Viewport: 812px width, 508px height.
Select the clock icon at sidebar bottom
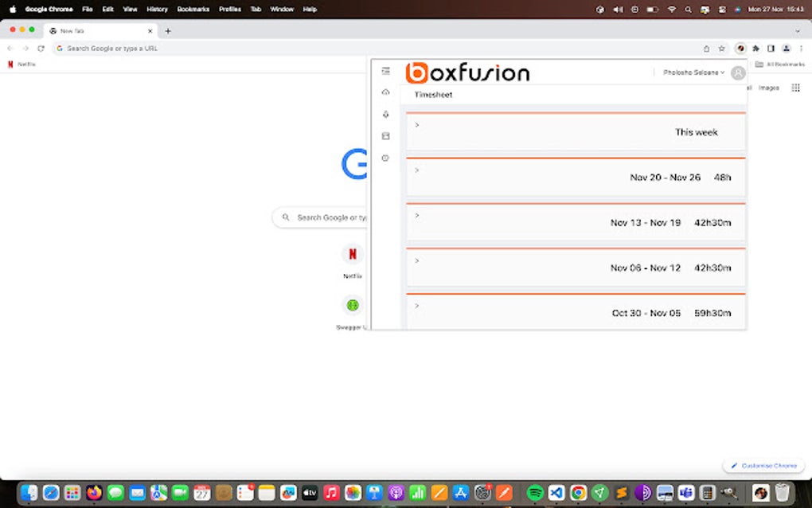(x=385, y=158)
